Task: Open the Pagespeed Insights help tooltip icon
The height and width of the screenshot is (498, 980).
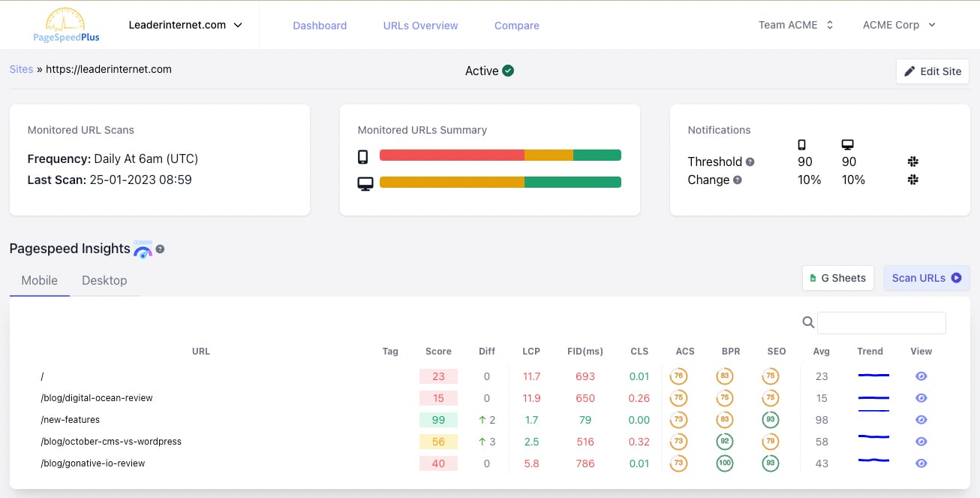Action: point(160,249)
